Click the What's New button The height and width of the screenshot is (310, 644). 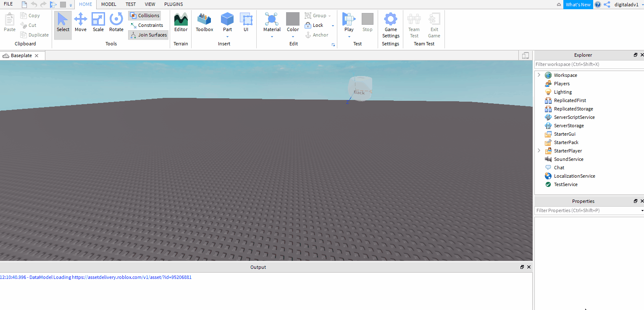point(578,5)
